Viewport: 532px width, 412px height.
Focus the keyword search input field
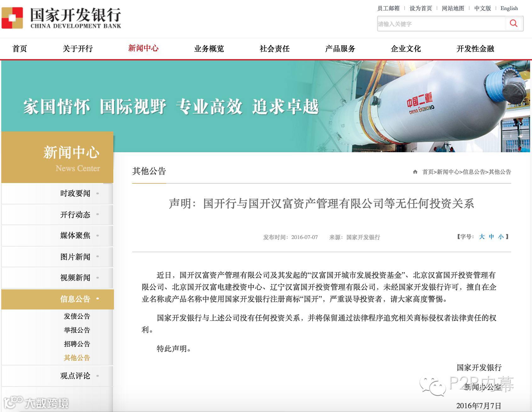tap(441, 24)
